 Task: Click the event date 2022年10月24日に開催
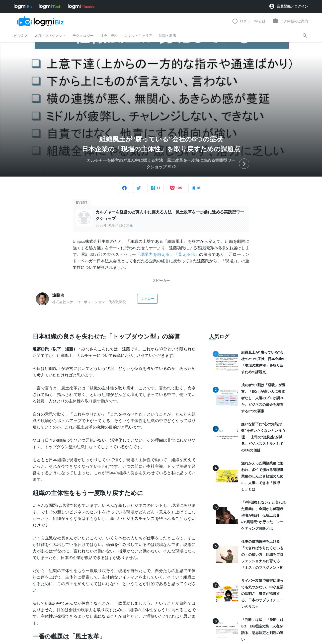(x=114, y=225)
